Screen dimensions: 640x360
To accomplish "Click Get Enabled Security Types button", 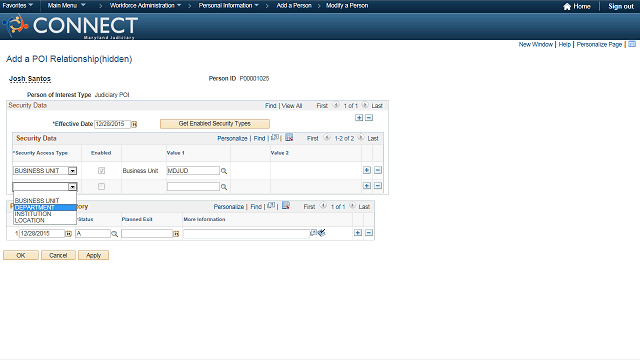I will (215, 124).
